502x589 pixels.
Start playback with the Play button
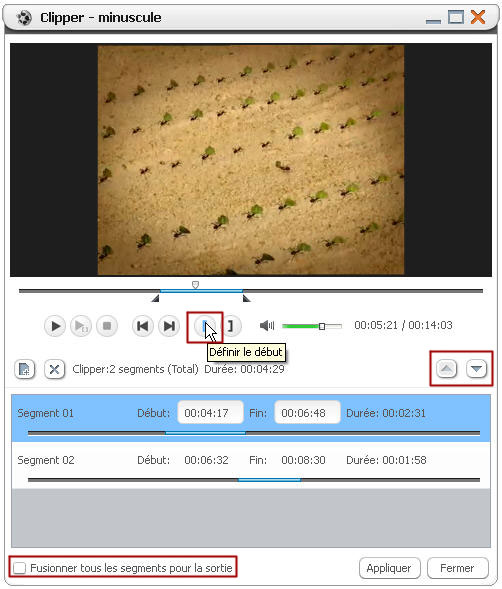coord(55,326)
